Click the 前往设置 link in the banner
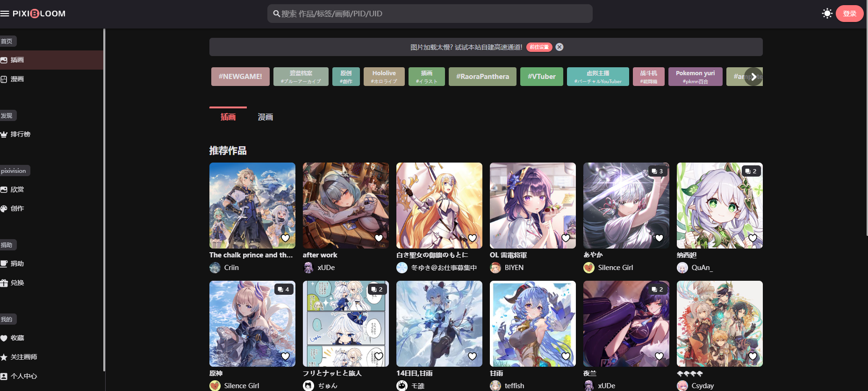This screenshot has height=391, width=868. point(539,47)
